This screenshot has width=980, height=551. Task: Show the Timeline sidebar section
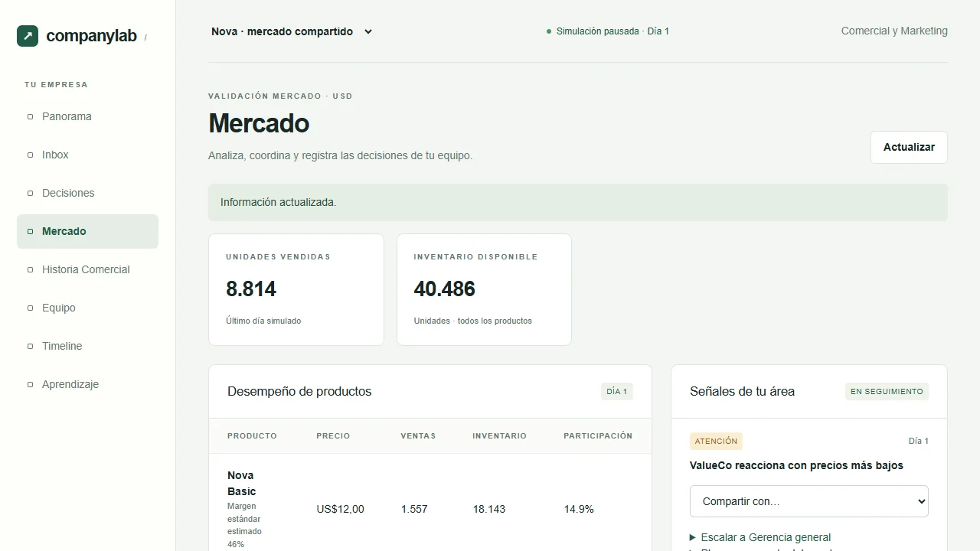87,346
